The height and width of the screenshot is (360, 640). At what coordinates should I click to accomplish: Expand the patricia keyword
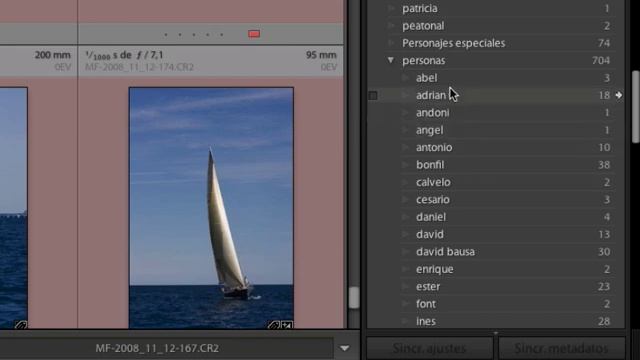click(x=391, y=8)
